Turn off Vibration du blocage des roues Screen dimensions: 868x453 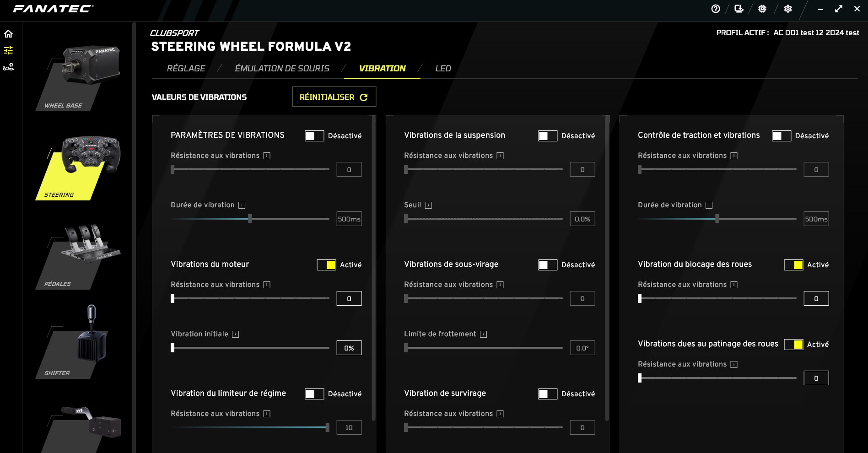click(x=793, y=264)
